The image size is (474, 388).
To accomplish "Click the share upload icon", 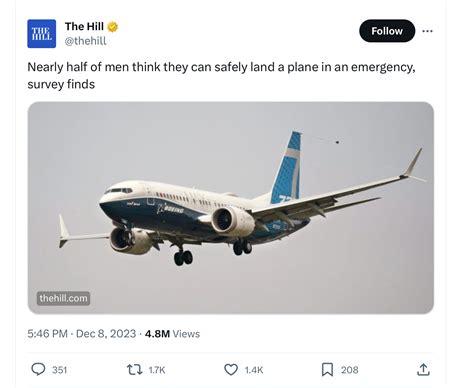I will click(423, 370).
